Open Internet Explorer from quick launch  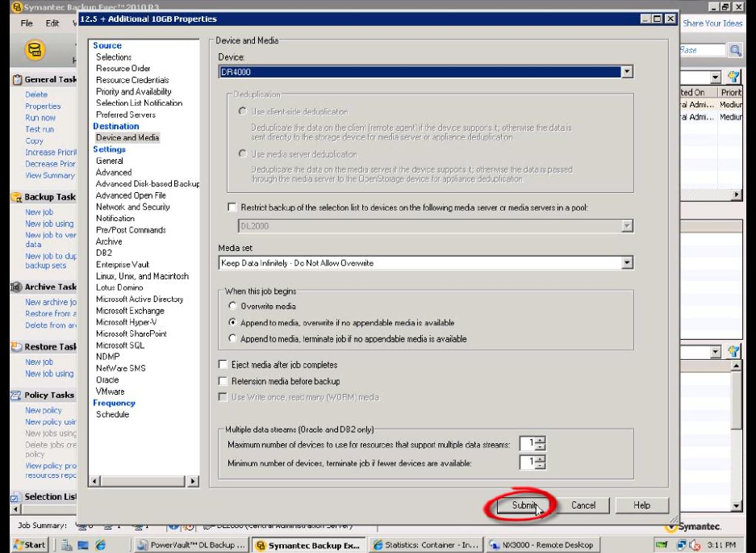click(100, 545)
